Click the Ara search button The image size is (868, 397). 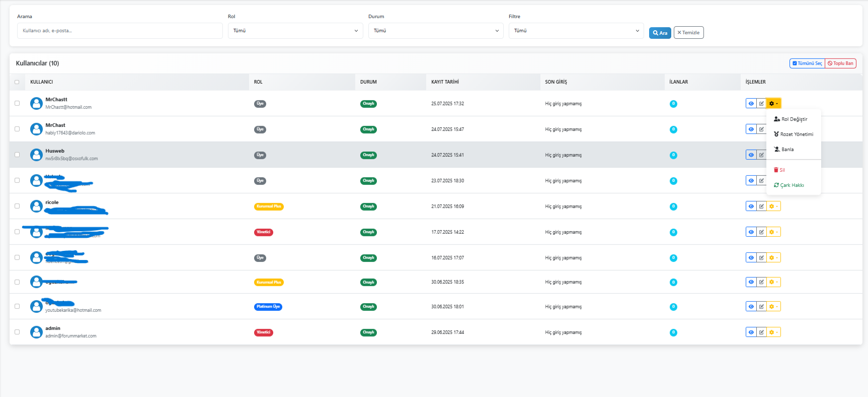coord(660,33)
